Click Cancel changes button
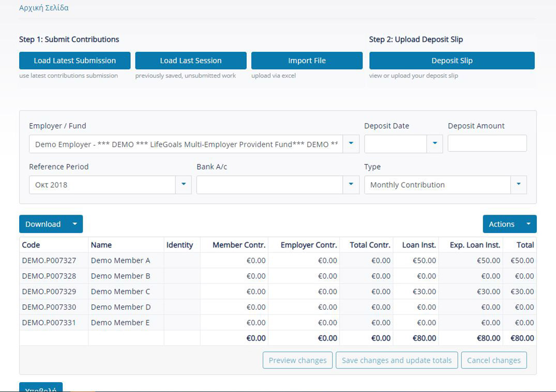 pos(493,360)
